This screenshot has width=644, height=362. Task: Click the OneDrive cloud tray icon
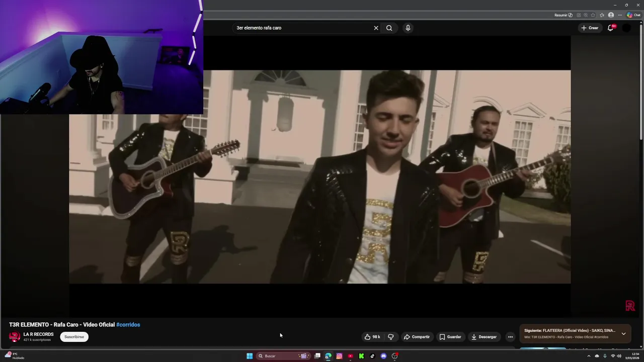click(597, 356)
